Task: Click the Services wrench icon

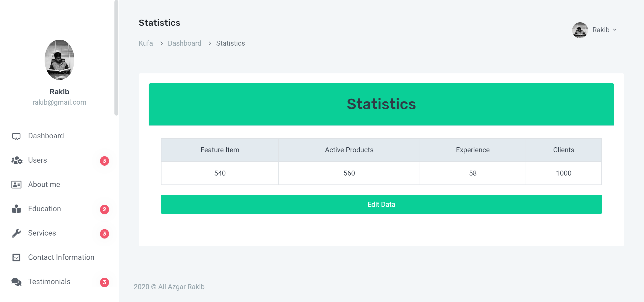Action: (16, 233)
